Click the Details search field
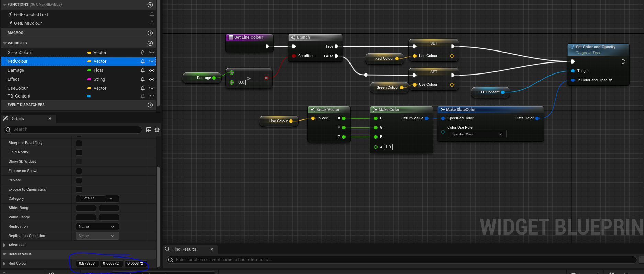Screen dimensions: 644x274 pyautogui.click(x=73, y=130)
